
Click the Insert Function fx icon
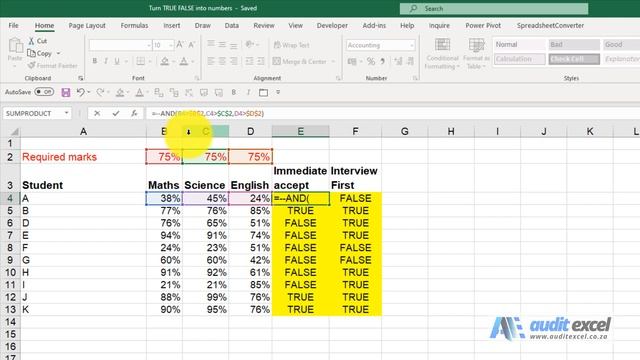[134, 113]
